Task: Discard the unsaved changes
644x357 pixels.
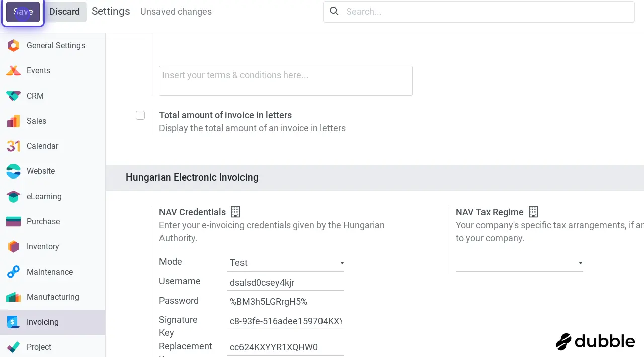Action: click(64, 12)
